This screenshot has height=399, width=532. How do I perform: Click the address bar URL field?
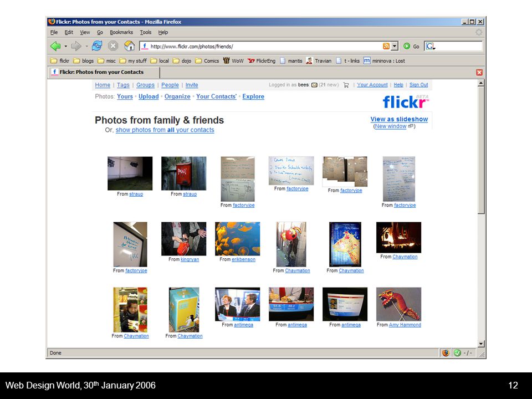pyautogui.click(x=265, y=46)
